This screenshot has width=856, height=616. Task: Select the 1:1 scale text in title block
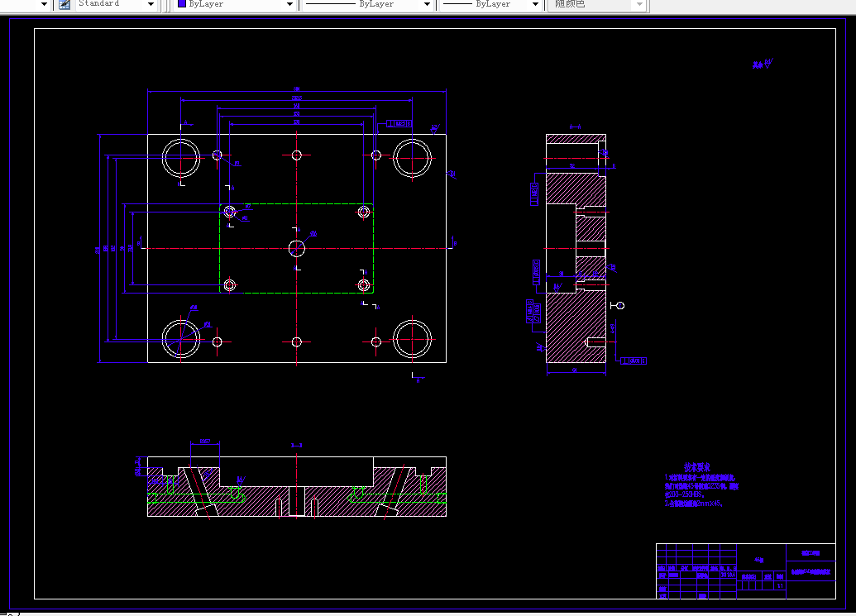[780, 585]
